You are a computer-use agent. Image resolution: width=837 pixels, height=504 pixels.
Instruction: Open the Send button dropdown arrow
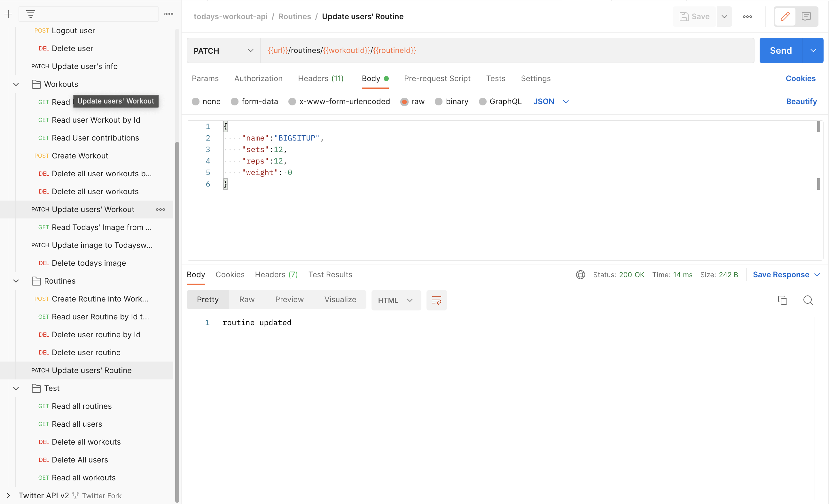tap(813, 50)
